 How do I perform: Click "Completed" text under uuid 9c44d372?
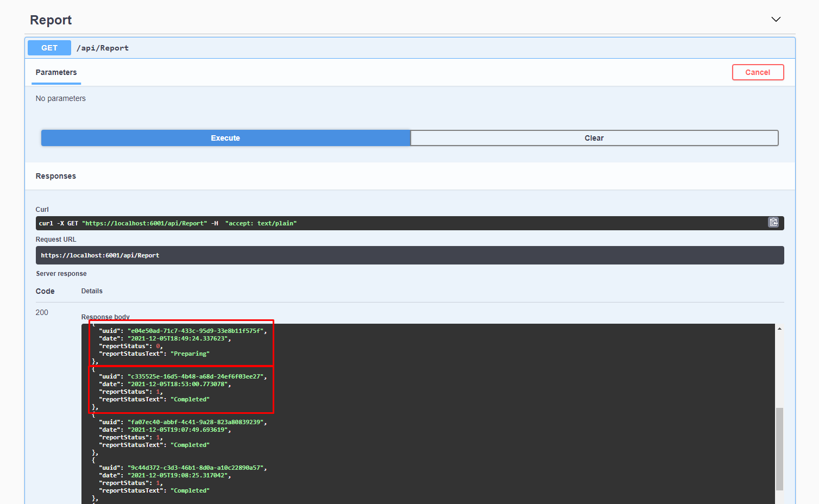pos(190,490)
